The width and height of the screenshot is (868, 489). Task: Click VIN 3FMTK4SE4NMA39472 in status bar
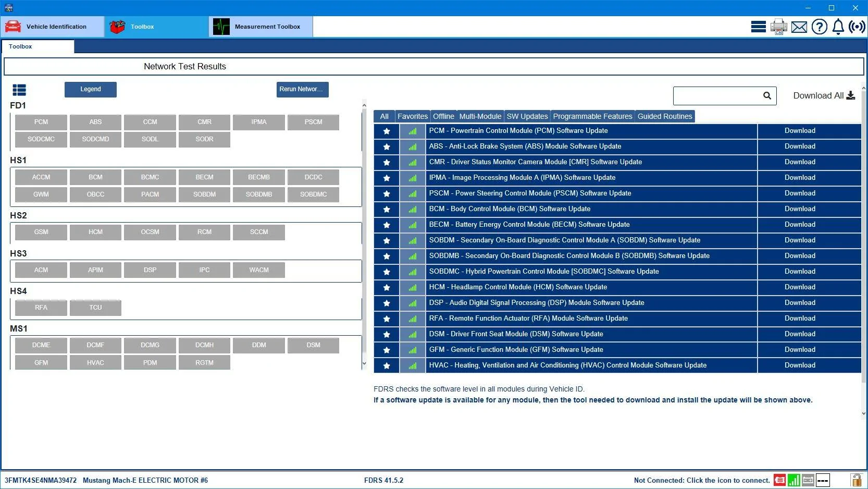coord(41,480)
